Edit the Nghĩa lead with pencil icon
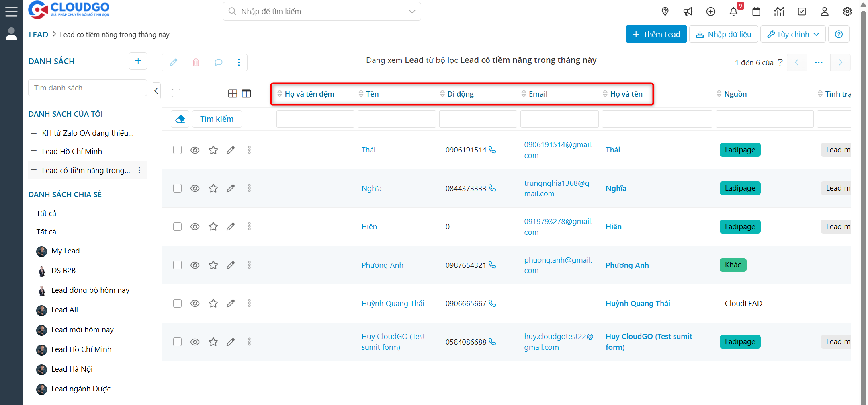 tap(231, 188)
